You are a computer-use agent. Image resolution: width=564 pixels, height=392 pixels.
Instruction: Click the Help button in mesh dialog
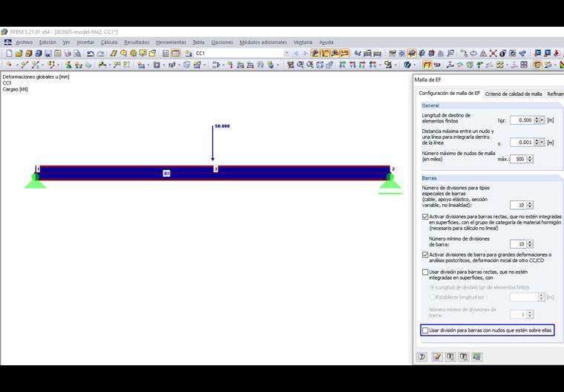tap(422, 356)
